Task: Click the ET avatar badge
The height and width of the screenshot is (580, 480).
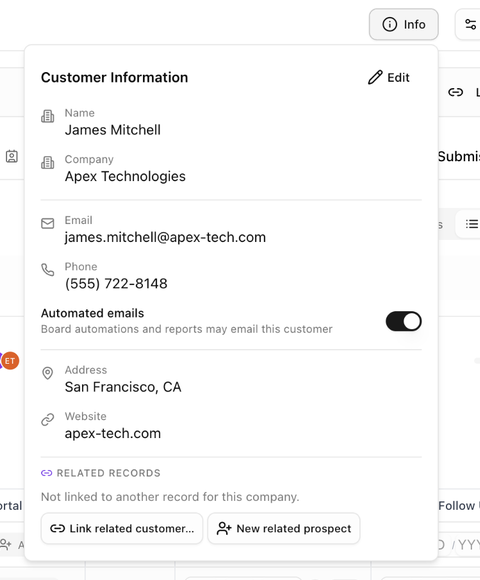Action: (10, 361)
